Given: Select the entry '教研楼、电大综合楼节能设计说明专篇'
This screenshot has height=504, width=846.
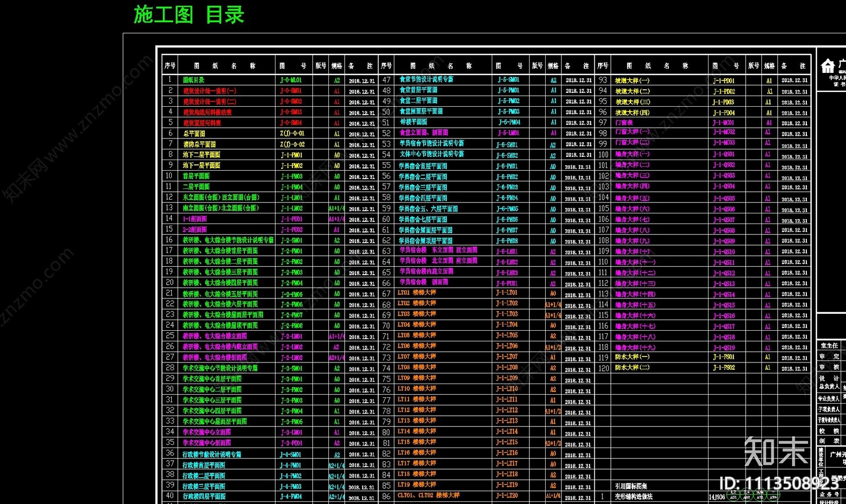Looking at the screenshot, I should coord(228,240).
